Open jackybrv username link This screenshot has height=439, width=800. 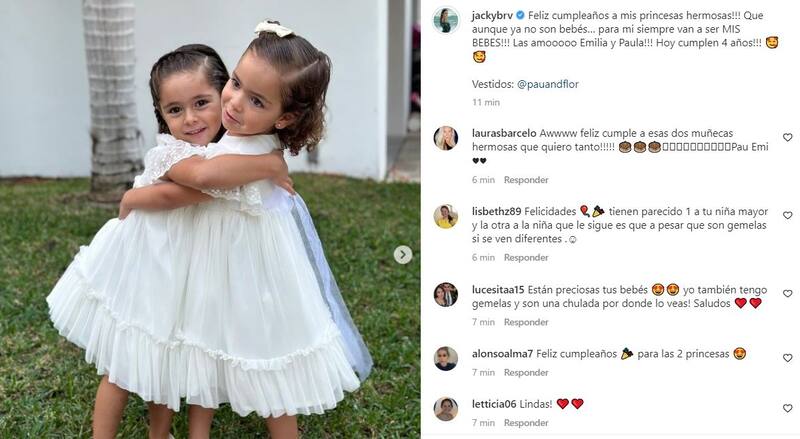point(492,16)
